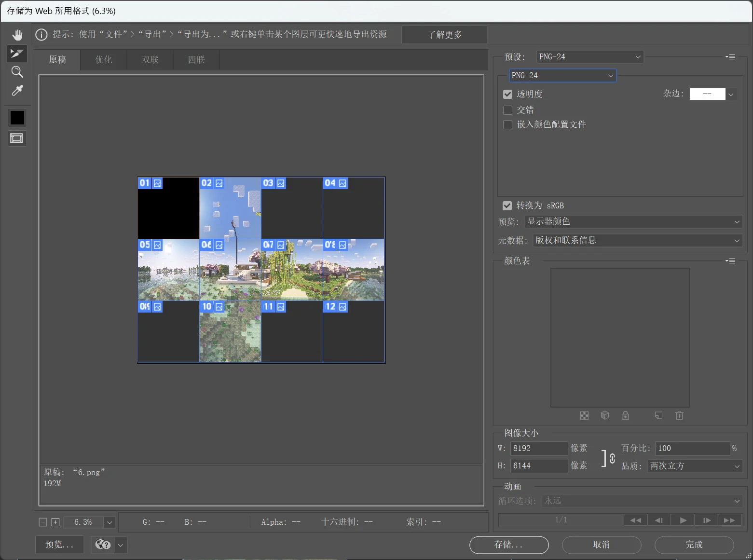Toggle slices visibility button
753x560 pixels.
(x=17, y=138)
